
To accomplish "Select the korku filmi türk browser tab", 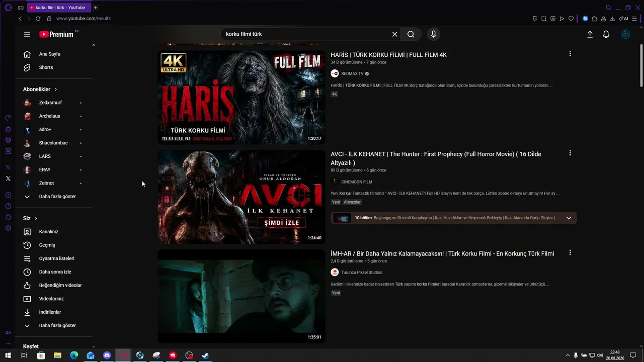I will [58, 8].
